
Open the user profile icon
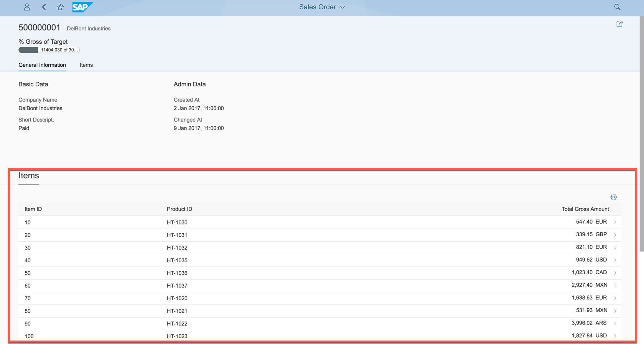tap(27, 7)
